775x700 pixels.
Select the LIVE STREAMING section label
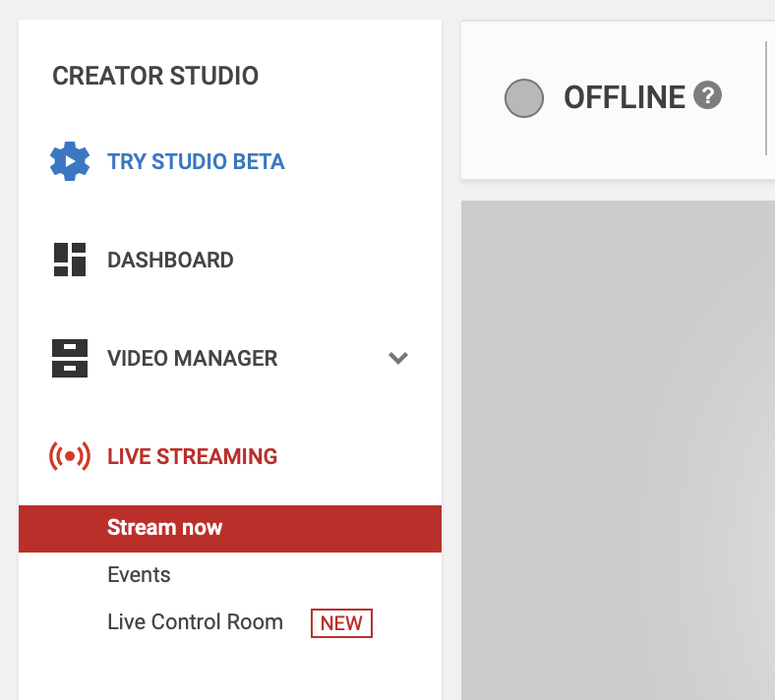coord(192,456)
